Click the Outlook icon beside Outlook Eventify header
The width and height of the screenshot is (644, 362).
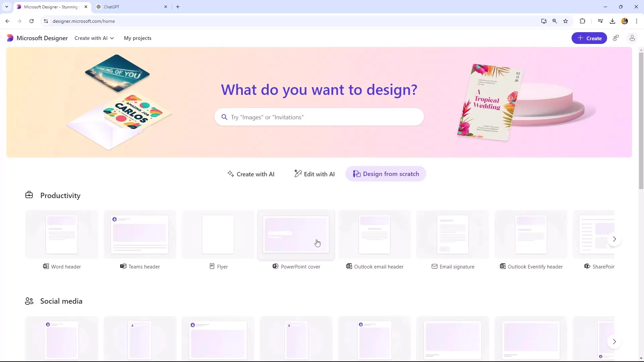pyautogui.click(x=502, y=266)
